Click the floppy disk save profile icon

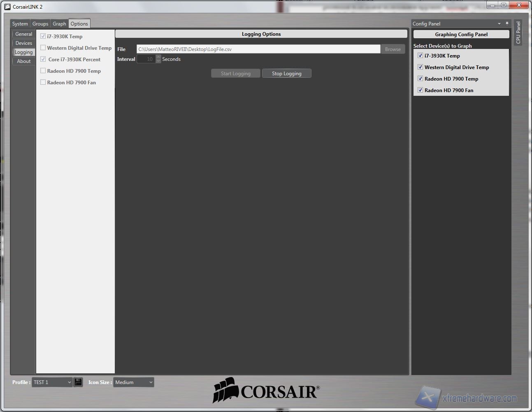point(78,382)
